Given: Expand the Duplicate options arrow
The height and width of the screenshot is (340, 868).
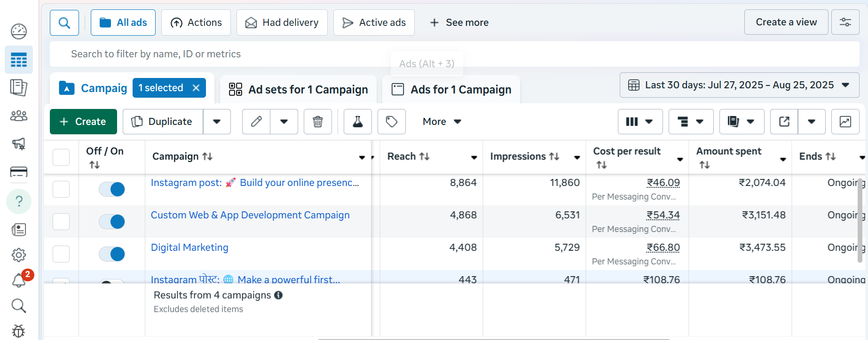Looking at the screenshot, I should coord(217,122).
